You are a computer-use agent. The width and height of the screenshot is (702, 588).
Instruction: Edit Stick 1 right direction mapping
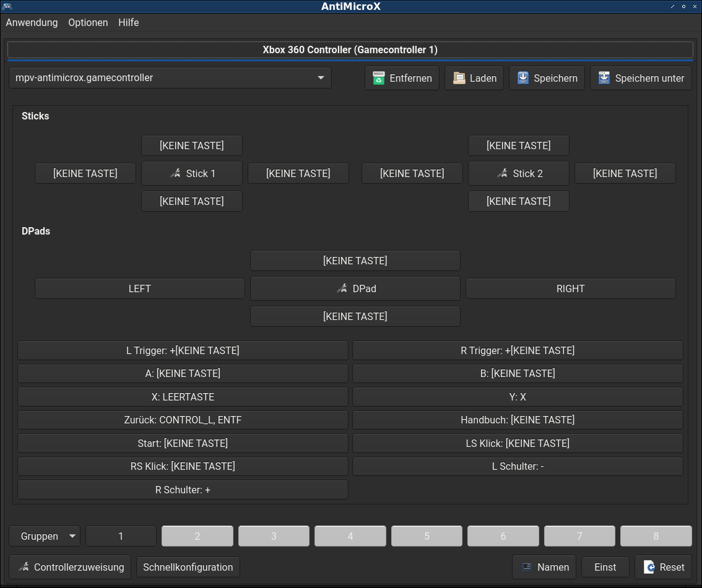(298, 173)
